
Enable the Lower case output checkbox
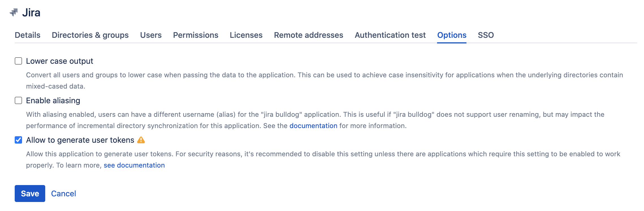pos(18,61)
